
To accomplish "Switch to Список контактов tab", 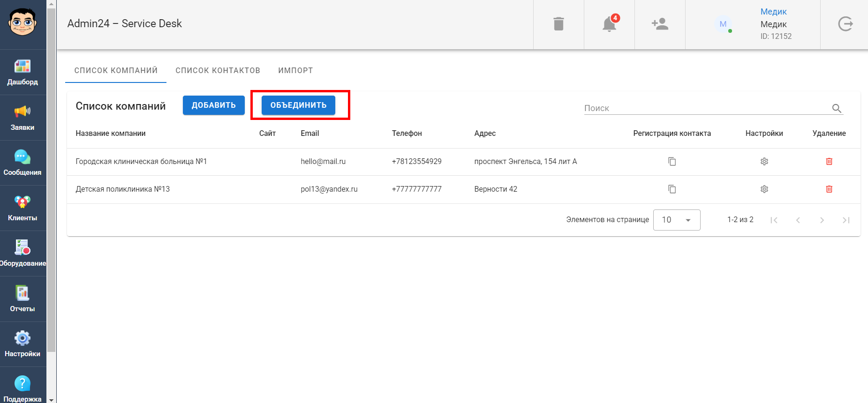I will [x=218, y=70].
